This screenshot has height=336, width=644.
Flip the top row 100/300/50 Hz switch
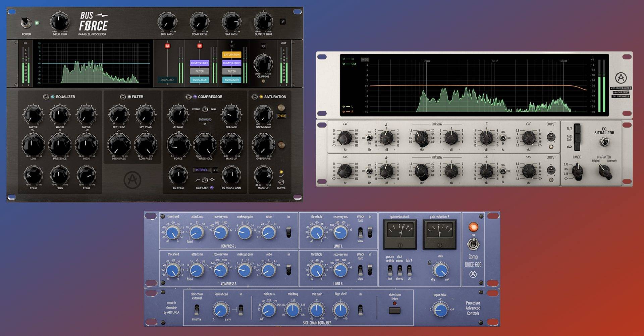[x=369, y=138]
